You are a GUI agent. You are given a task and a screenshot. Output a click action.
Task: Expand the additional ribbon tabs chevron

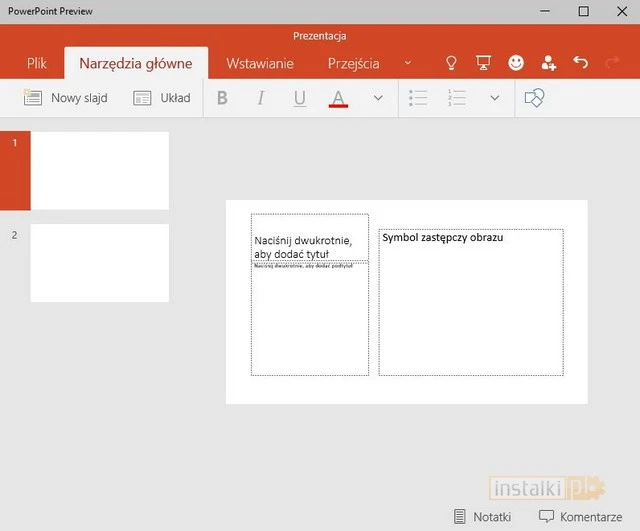click(407, 63)
